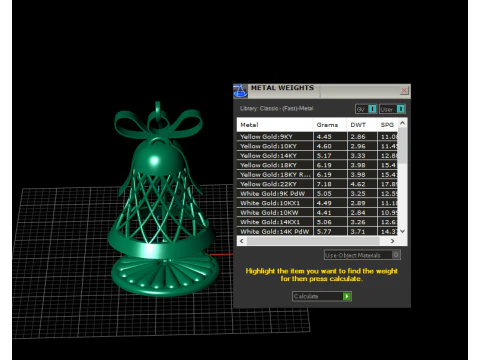This screenshot has width=480, height=360.
Task: Click the Metal column header
Action: [275, 125]
